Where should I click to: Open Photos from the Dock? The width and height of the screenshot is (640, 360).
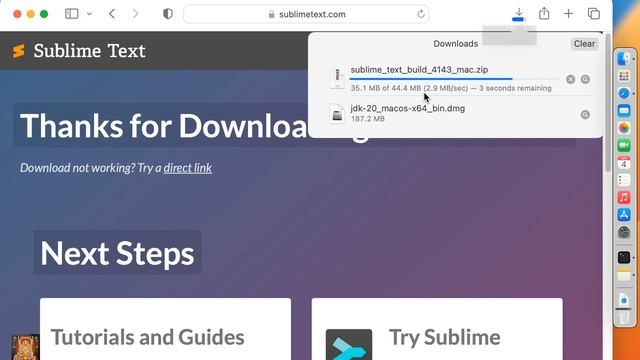[624, 128]
